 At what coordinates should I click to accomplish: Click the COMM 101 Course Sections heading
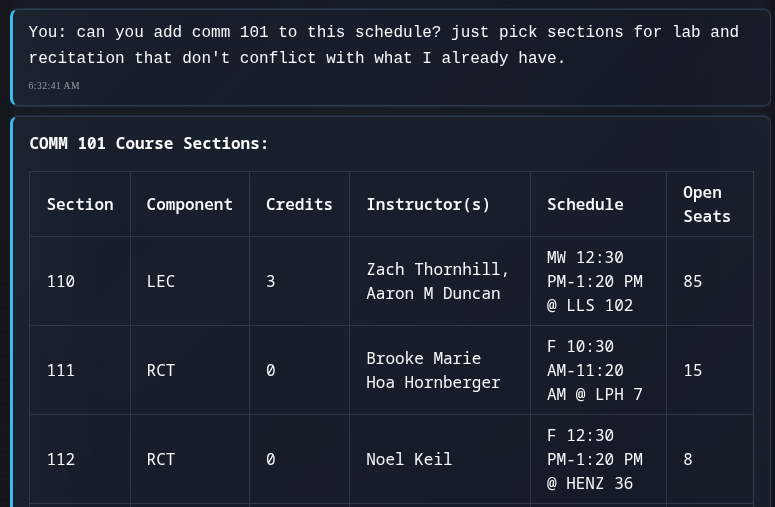point(149,143)
